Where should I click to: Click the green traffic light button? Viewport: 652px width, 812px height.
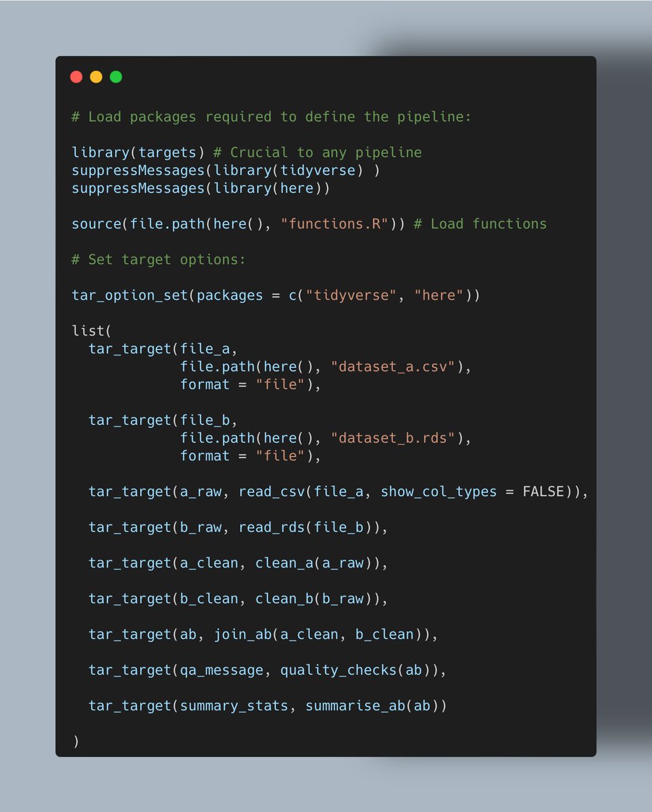point(115,76)
